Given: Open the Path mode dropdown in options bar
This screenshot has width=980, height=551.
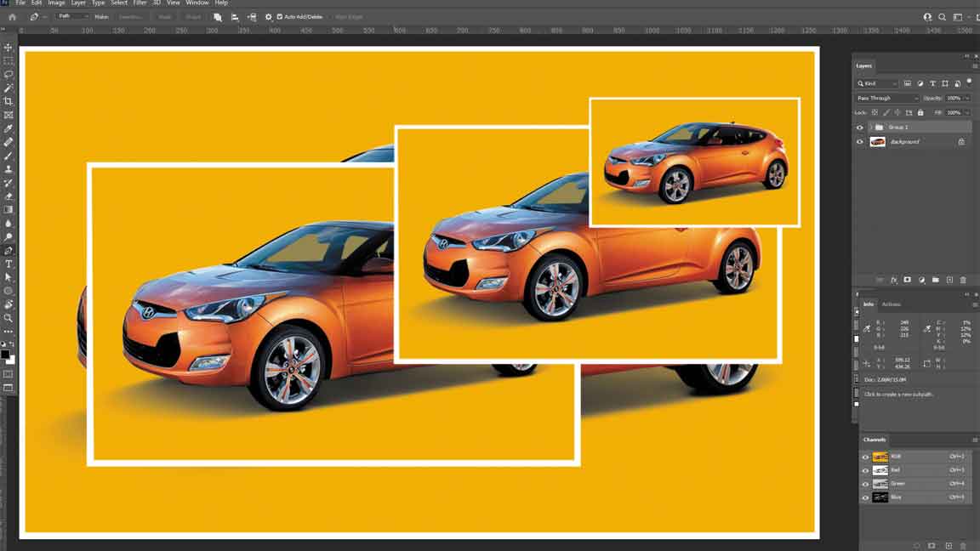Looking at the screenshot, I should pyautogui.click(x=71, y=17).
